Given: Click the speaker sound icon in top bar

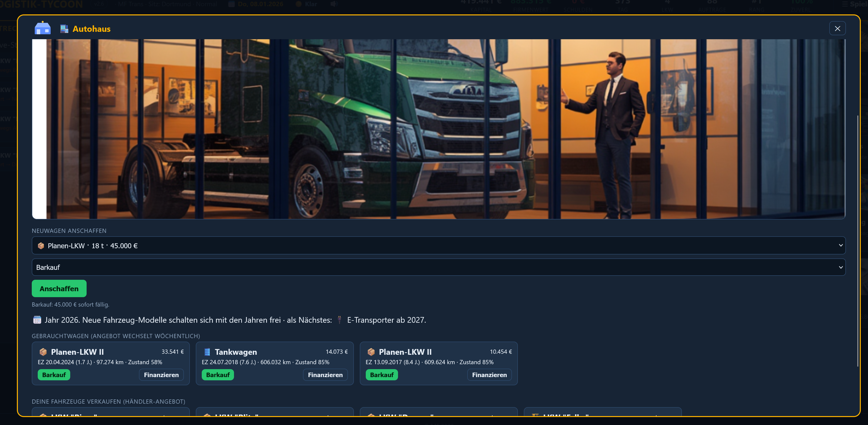Looking at the screenshot, I should [334, 4].
